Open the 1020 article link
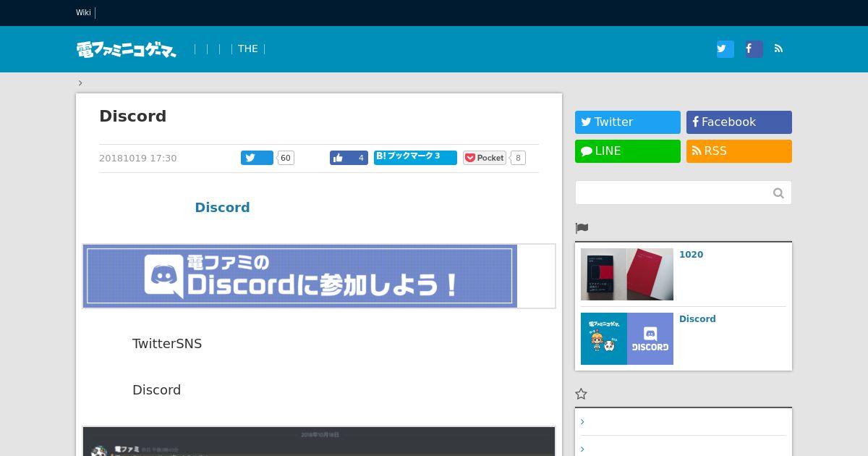The height and width of the screenshot is (456, 868). tap(691, 255)
